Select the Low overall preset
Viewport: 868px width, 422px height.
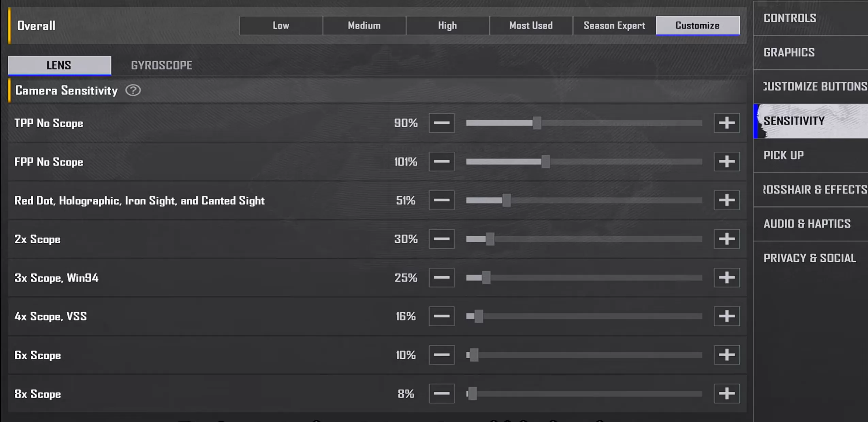coord(281,26)
